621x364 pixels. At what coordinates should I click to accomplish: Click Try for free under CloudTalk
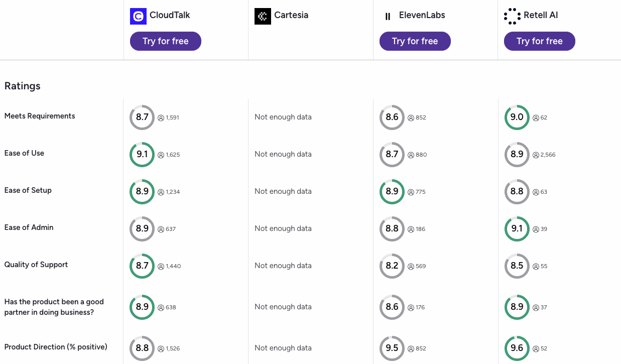(166, 41)
